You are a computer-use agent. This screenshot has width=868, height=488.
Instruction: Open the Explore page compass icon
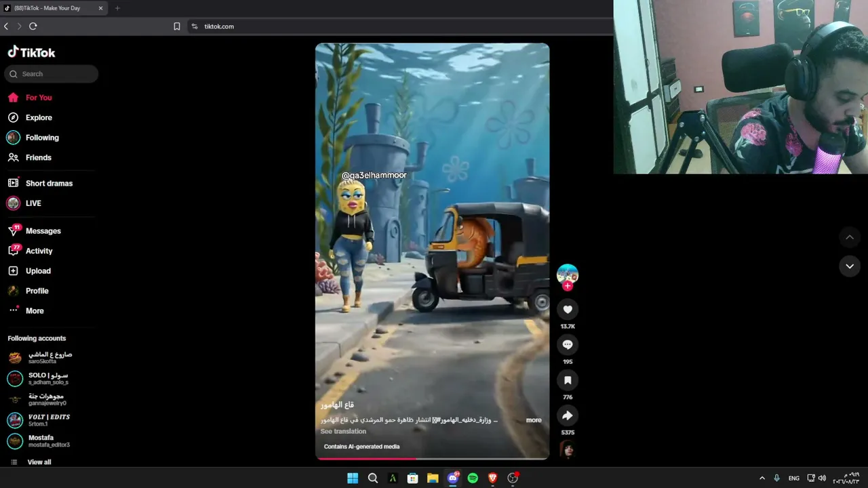tap(13, 117)
